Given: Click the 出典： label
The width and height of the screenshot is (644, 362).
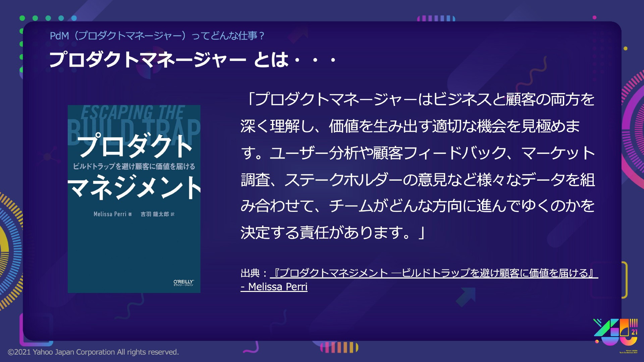Looking at the screenshot, I should click(254, 273).
